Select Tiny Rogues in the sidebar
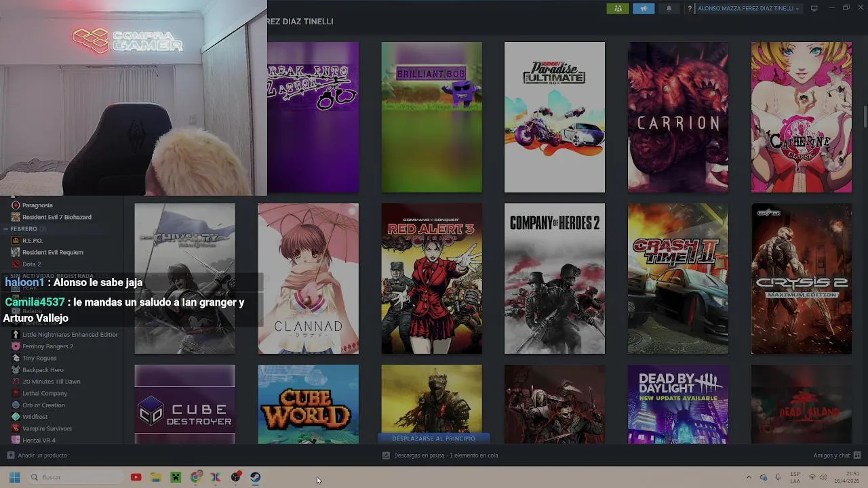The width and height of the screenshot is (868, 488). (39, 358)
